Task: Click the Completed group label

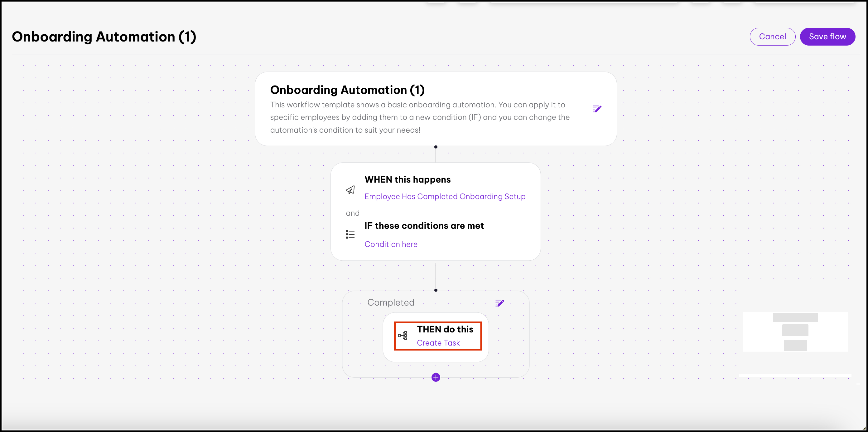Action: tap(391, 302)
